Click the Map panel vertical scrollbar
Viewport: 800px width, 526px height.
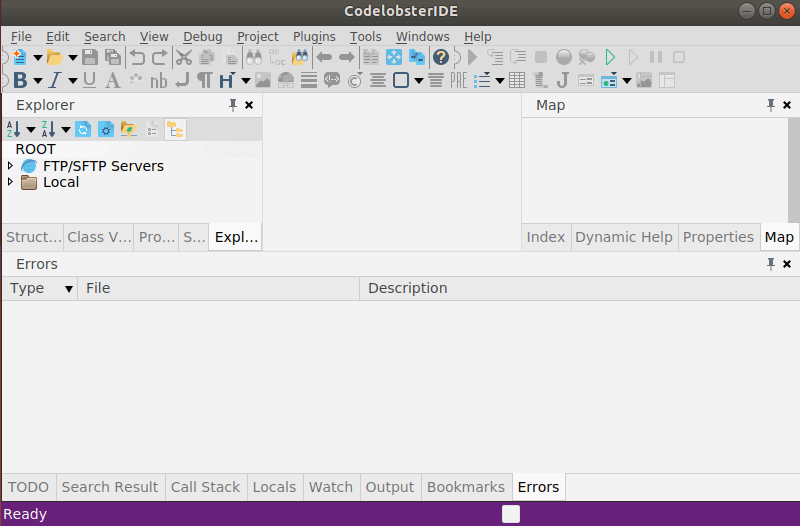pyautogui.click(x=793, y=170)
